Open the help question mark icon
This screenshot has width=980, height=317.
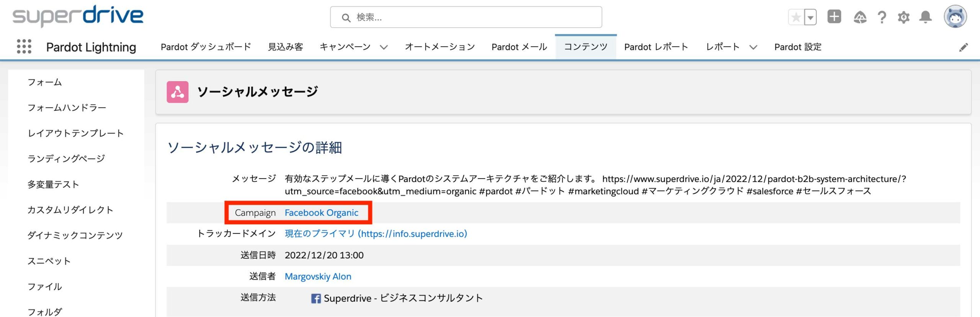(882, 17)
